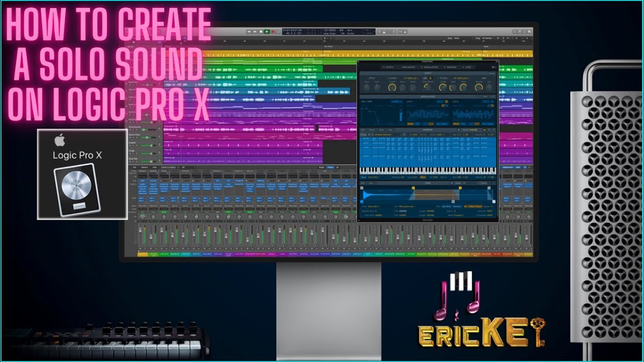Click the Amp Volume knob in Sampler
This screenshot has width=644, height=362.
[x=478, y=87]
